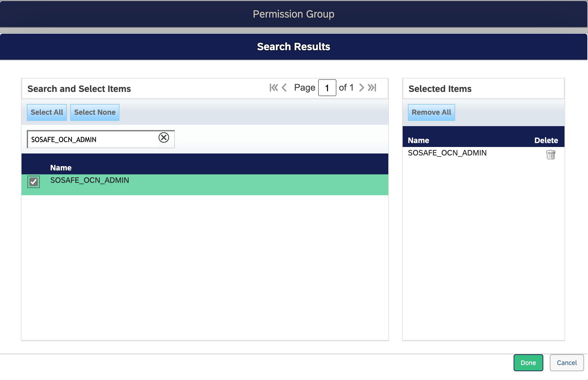Remove all selected items
The width and height of the screenshot is (588, 380).
431,112
